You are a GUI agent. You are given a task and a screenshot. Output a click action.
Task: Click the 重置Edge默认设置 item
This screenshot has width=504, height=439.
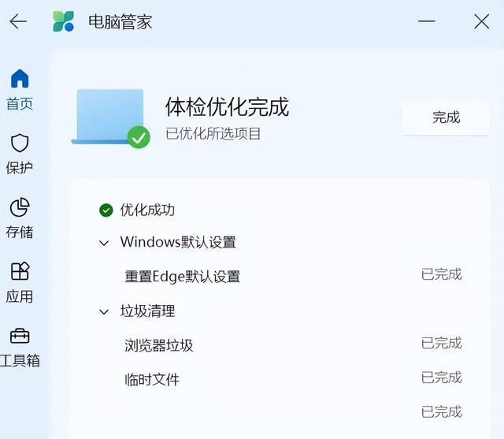pyautogui.click(x=182, y=277)
